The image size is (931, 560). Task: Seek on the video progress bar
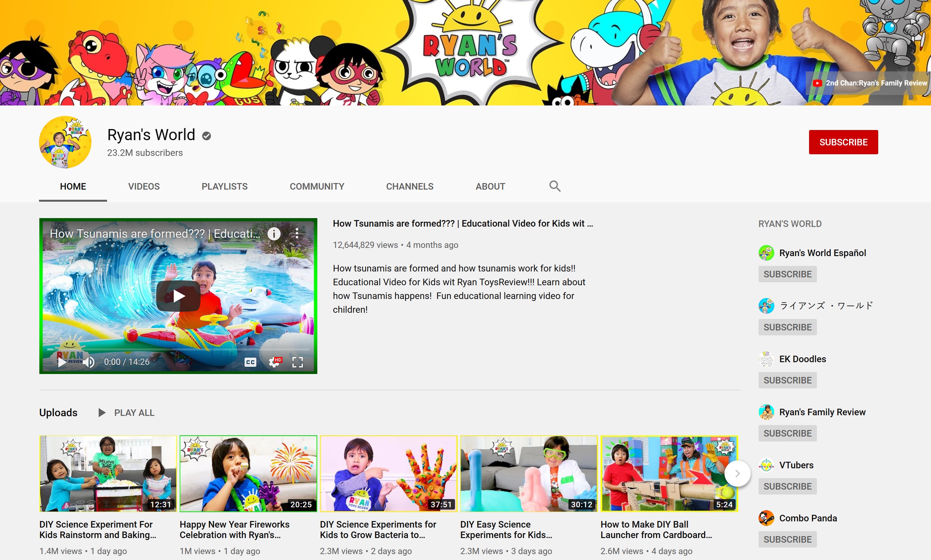178,349
